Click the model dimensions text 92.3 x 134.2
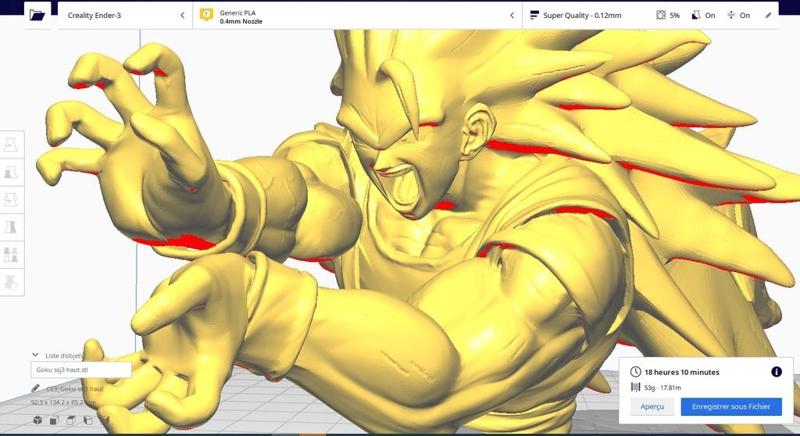The width and height of the screenshot is (800, 436). tap(63, 402)
